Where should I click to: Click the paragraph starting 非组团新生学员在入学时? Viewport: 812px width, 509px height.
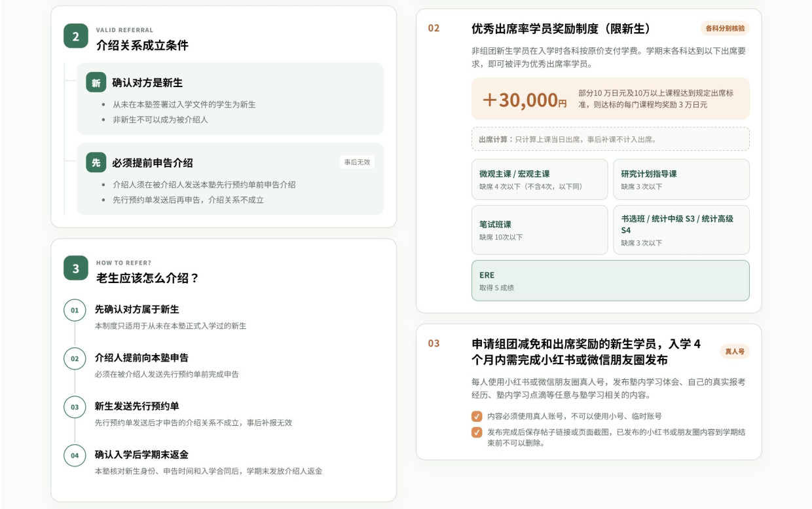608,57
